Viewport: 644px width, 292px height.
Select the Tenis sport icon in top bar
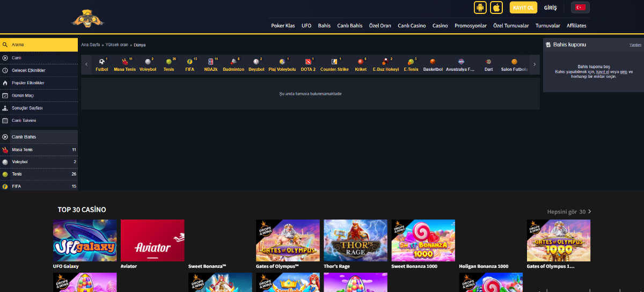169,65
